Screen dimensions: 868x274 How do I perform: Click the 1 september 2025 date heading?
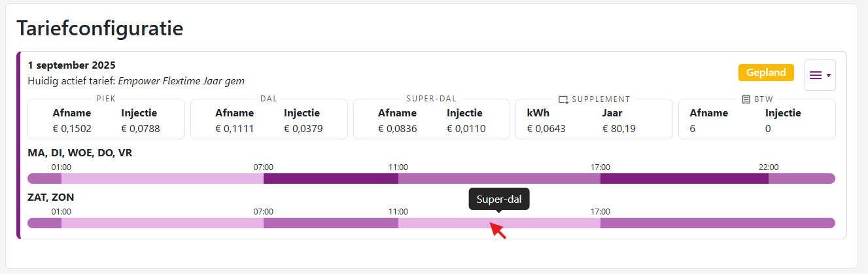click(x=72, y=65)
